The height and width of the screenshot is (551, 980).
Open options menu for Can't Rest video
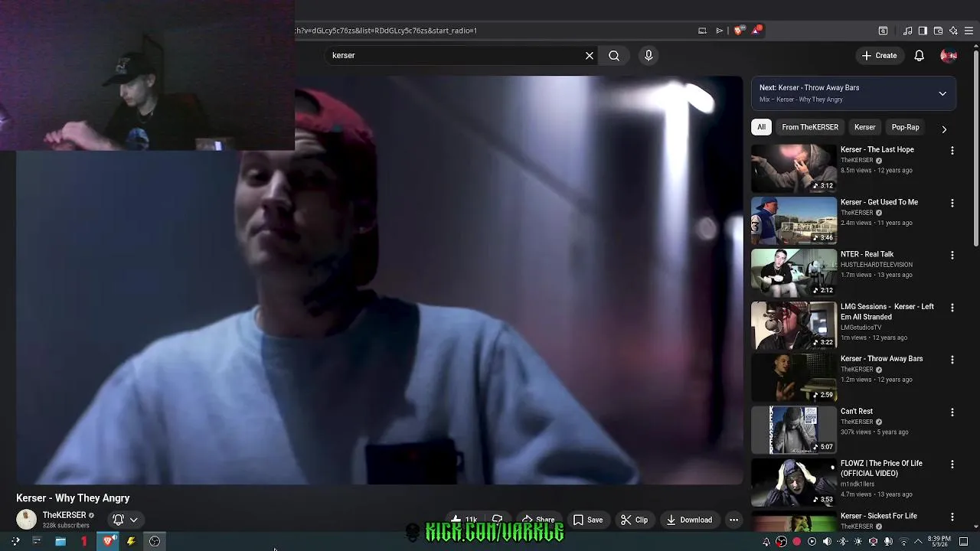click(952, 412)
